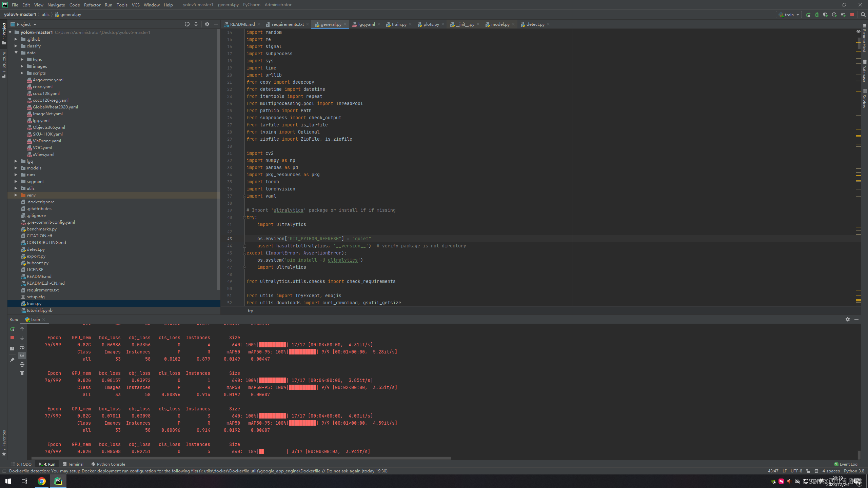Image resolution: width=868 pixels, height=488 pixels.
Task: Open the Refactor menu
Action: point(92,5)
